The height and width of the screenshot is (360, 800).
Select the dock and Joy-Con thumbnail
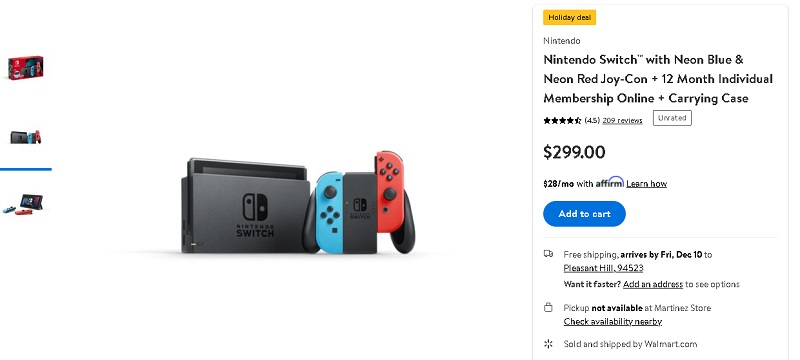[26, 137]
